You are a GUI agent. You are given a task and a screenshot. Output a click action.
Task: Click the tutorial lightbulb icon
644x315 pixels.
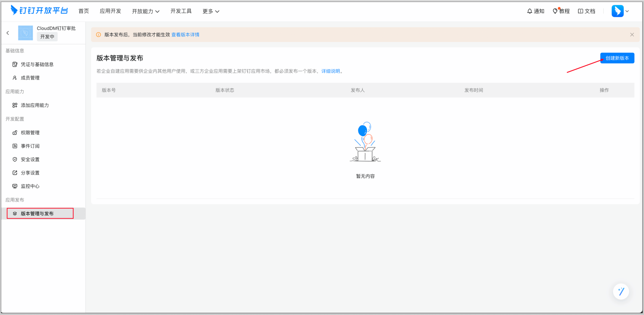click(x=555, y=11)
